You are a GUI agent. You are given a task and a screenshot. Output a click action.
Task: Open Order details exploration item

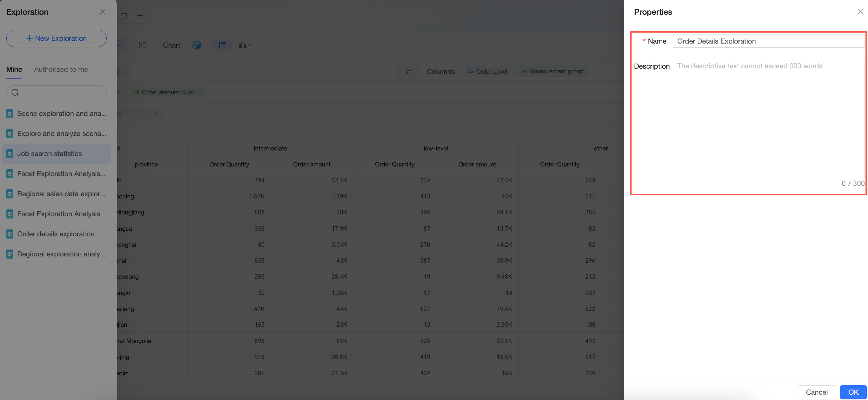tap(56, 234)
